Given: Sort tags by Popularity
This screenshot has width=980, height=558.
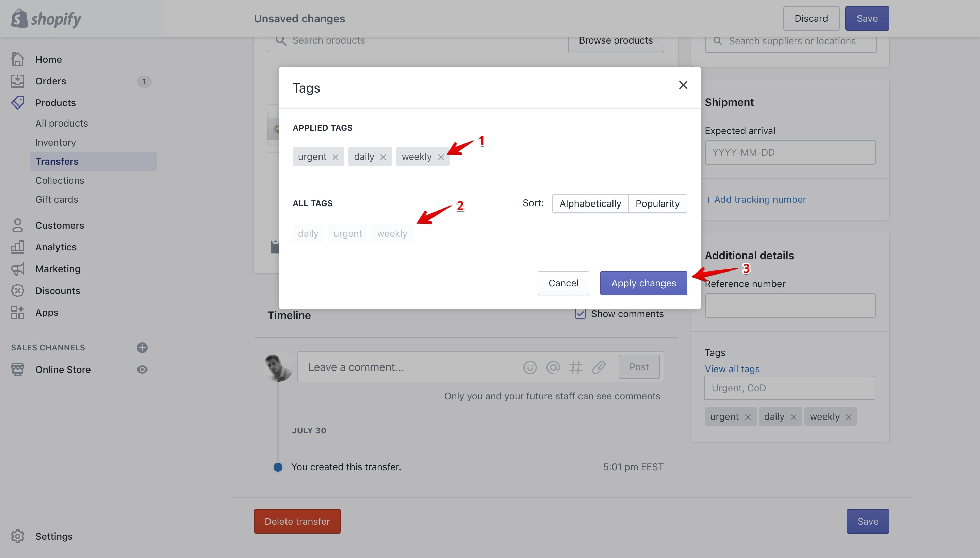Looking at the screenshot, I should pyautogui.click(x=658, y=203).
